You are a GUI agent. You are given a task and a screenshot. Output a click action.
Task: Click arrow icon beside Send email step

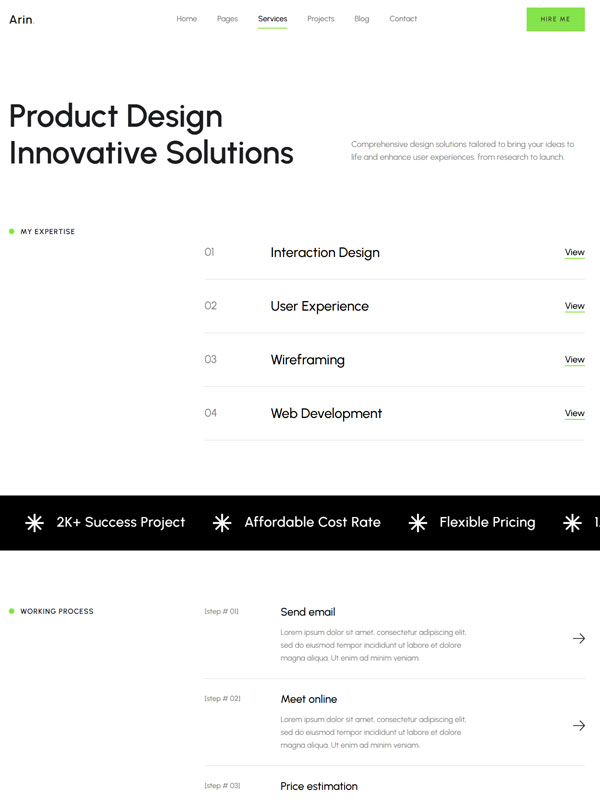[x=578, y=638]
